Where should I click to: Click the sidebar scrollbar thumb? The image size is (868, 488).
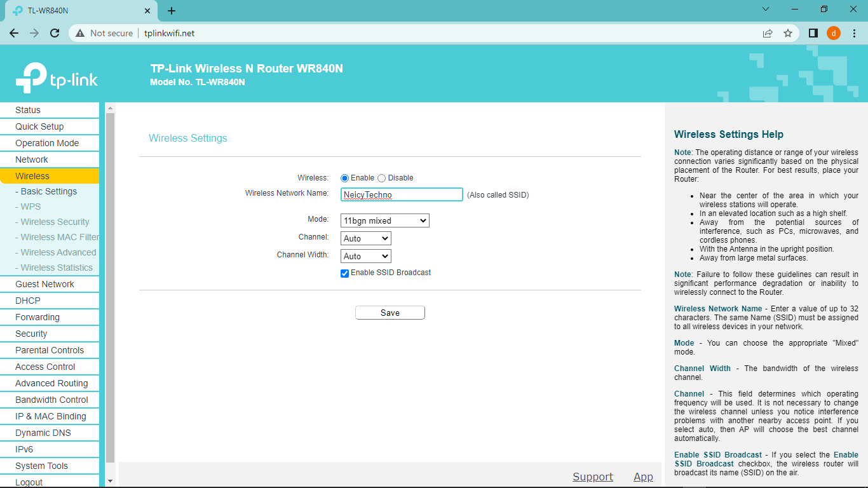tap(110, 288)
